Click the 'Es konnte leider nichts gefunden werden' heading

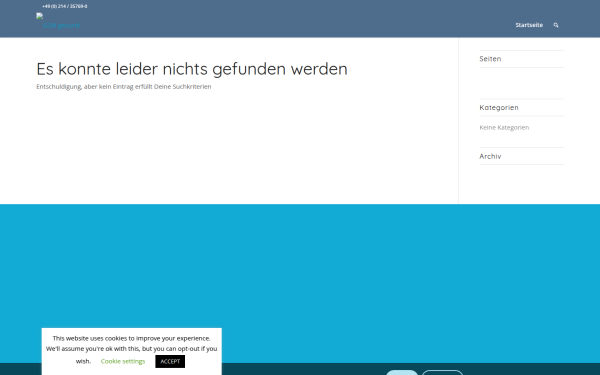192,69
